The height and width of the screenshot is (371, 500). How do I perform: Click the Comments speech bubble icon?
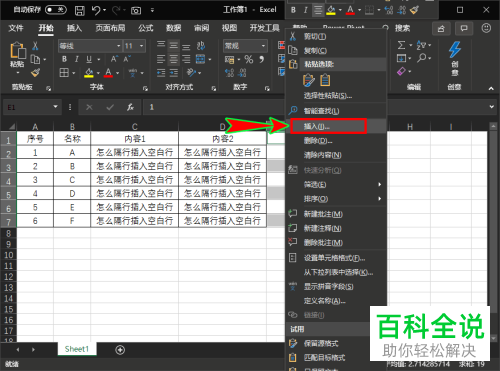[x=464, y=29]
